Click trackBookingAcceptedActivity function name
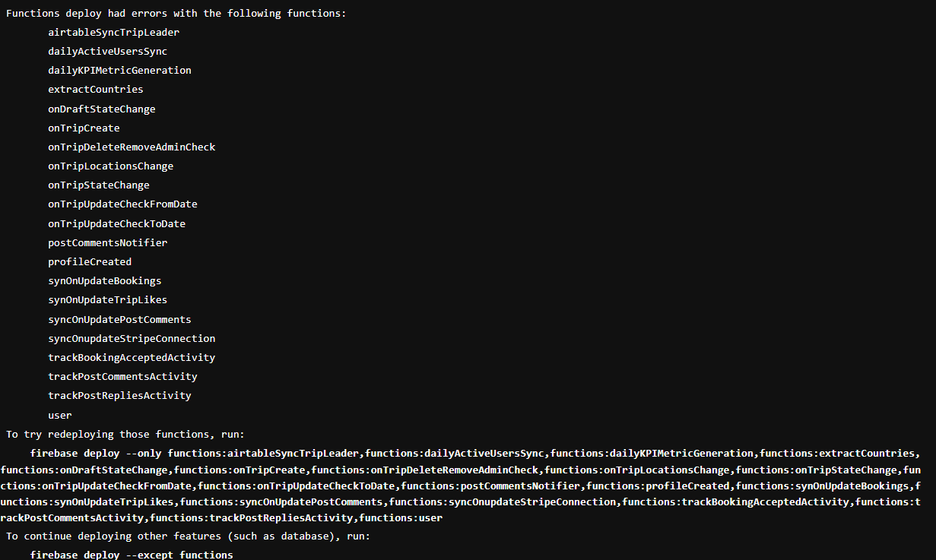This screenshot has height=560, width=936. point(132,357)
